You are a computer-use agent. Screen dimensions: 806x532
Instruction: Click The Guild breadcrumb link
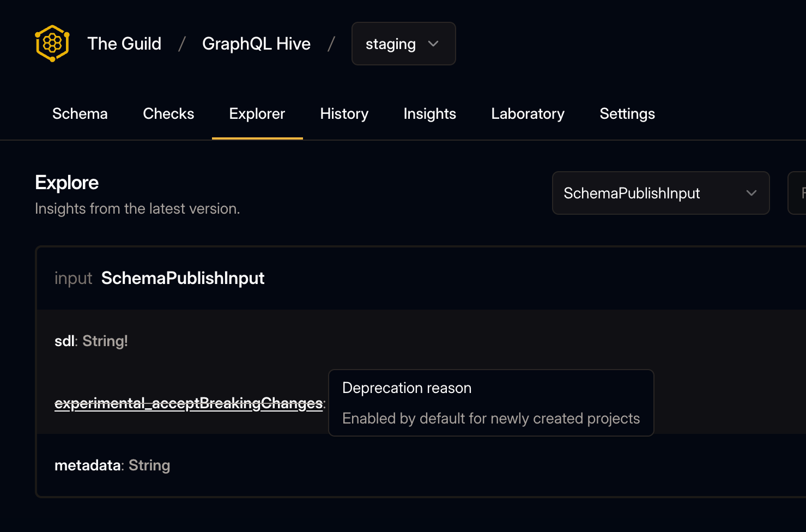(124, 44)
